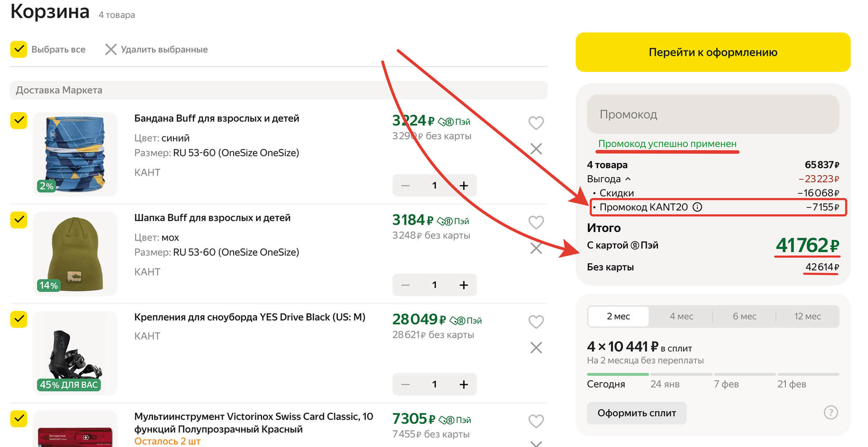This screenshot has height=447, width=868.
Task: Favorite the Victorinox Swiss Card multitool
Action: (x=536, y=421)
